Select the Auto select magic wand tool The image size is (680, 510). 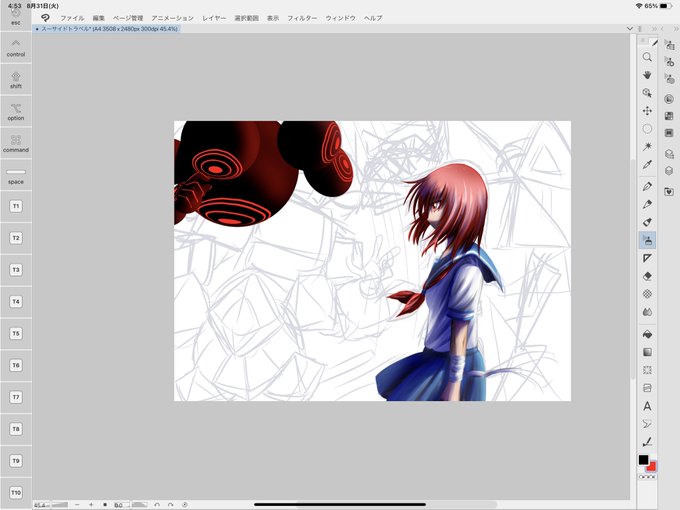647,147
